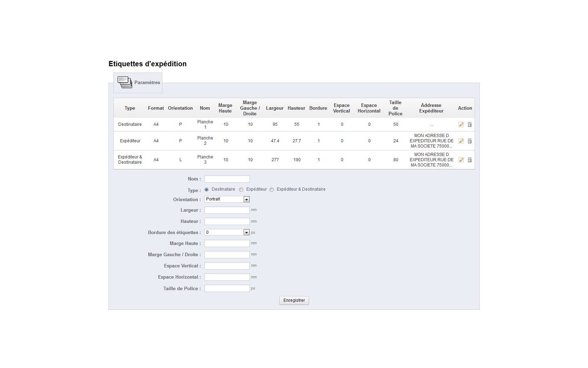The width and height of the screenshot is (588, 368).
Task: Focus the Hauteur input field
Action: click(227, 221)
